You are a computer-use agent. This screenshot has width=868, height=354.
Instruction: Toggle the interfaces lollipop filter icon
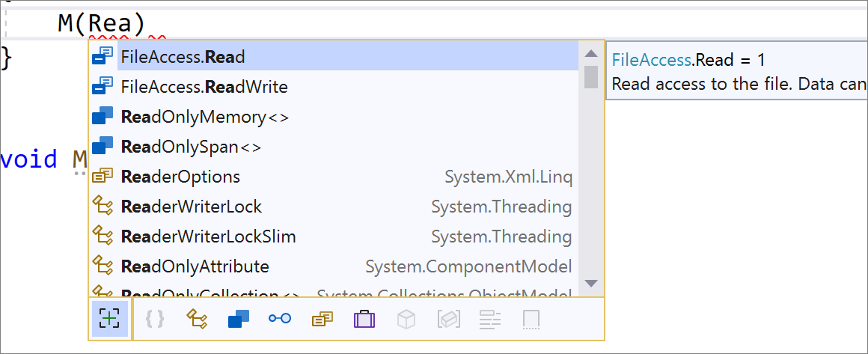(x=280, y=319)
